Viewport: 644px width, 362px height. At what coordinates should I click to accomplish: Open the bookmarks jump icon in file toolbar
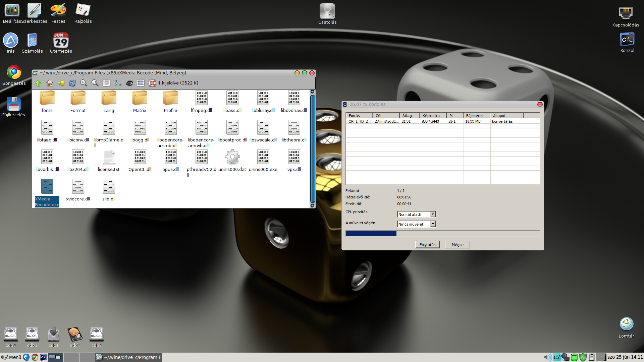(x=61, y=83)
